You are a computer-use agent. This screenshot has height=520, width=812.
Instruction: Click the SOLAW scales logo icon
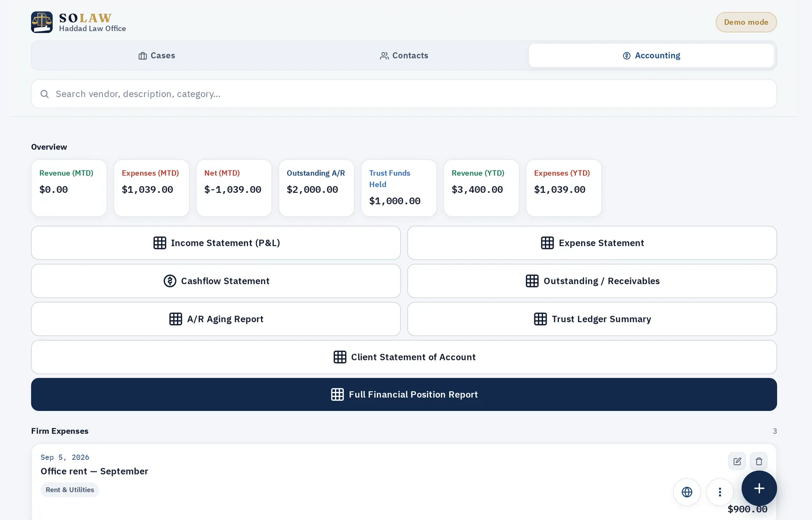(x=42, y=22)
